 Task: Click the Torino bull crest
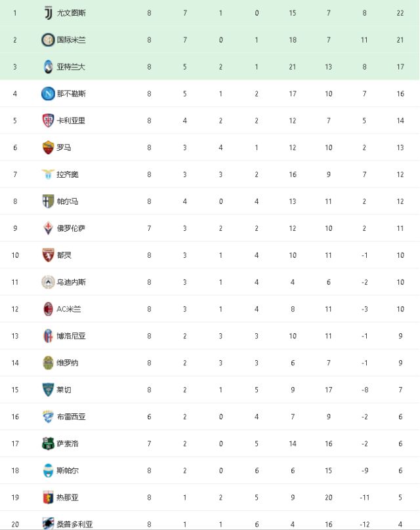[x=48, y=255]
